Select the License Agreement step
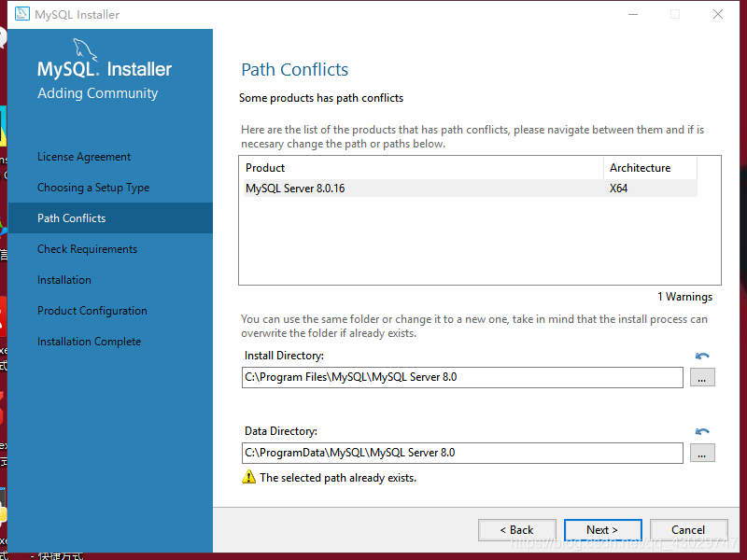 coord(84,157)
